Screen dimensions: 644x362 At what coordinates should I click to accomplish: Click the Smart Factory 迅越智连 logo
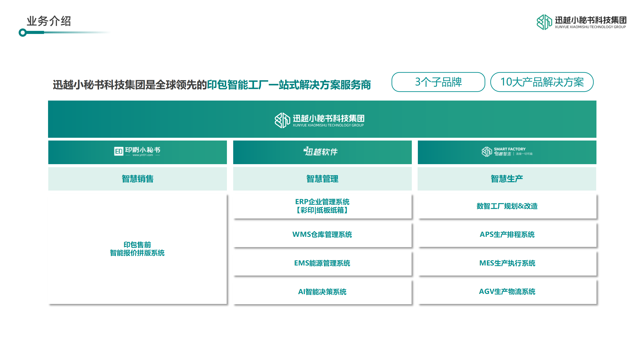[x=507, y=152]
